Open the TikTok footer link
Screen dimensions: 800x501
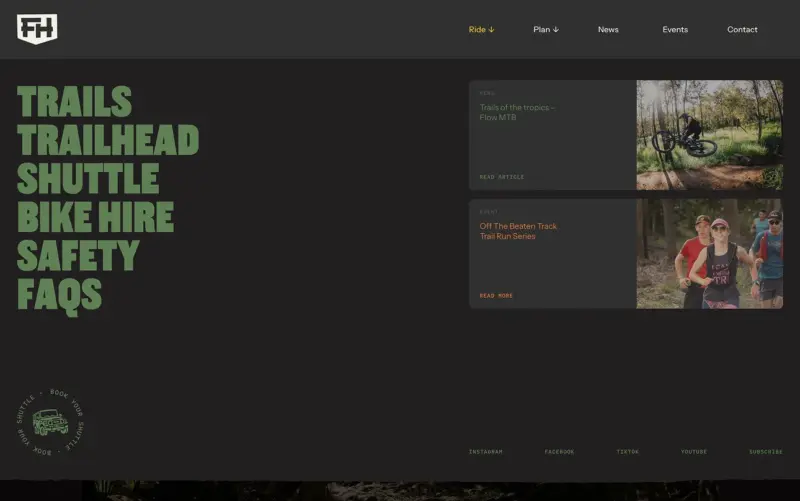tap(628, 452)
